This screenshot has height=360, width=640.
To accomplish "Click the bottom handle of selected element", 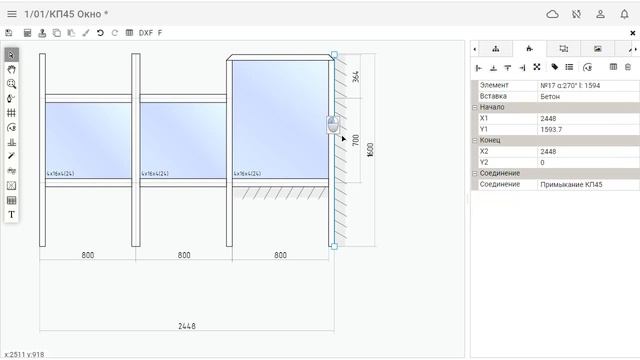I will [x=334, y=246].
